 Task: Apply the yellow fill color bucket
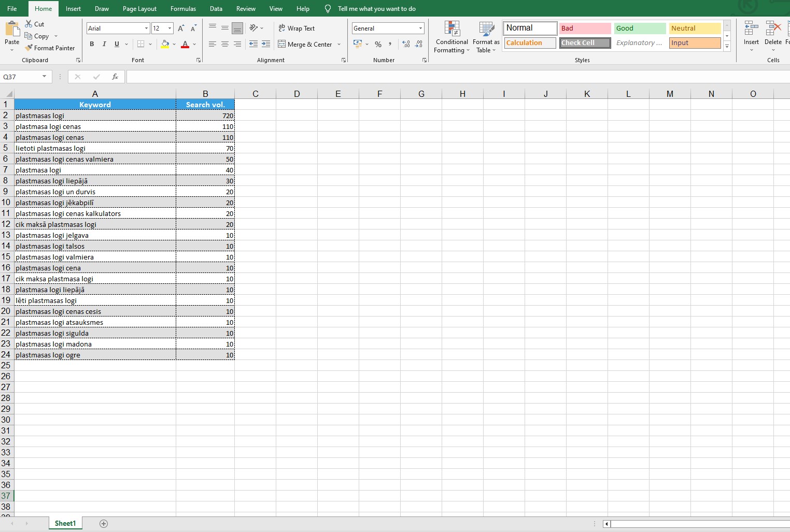(165, 45)
